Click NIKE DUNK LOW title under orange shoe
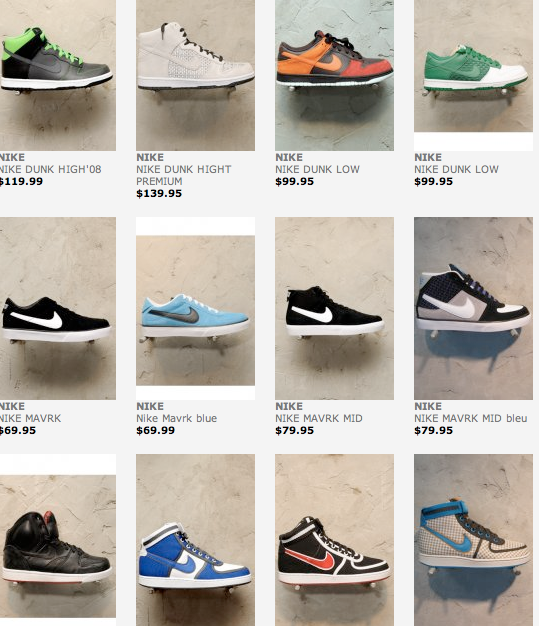539x626 pixels. pos(317,169)
